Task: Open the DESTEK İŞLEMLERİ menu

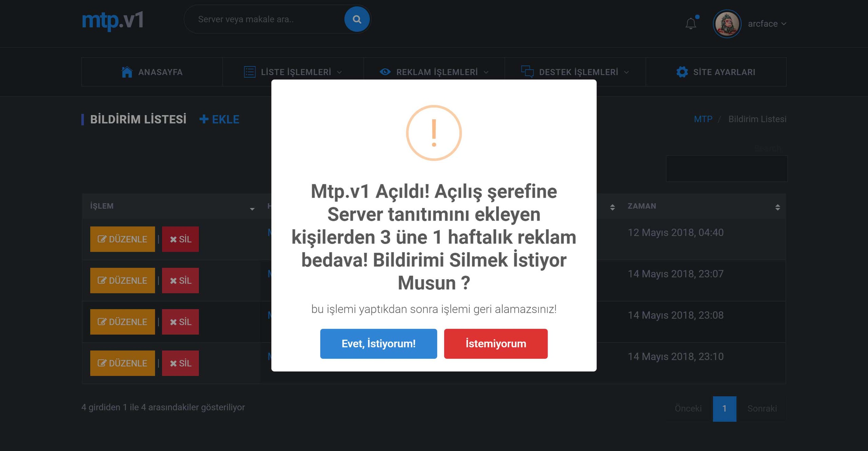Action: (575, 72)
